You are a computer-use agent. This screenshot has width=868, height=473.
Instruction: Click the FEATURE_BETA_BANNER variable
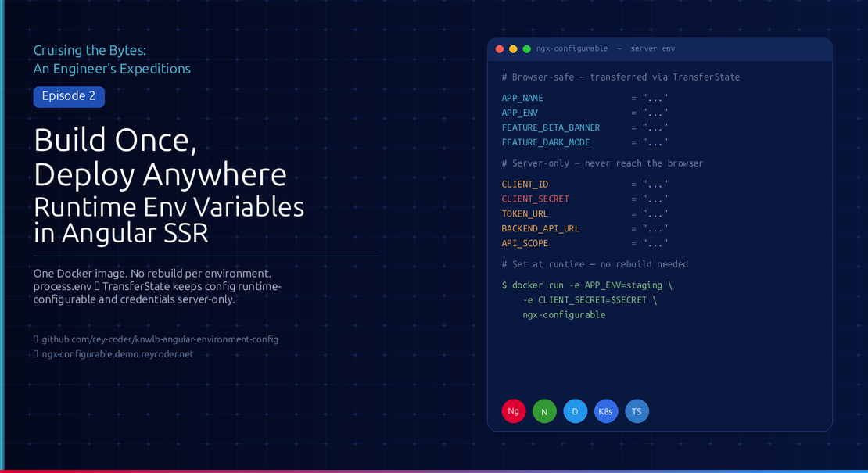click(x=551, y=127)
